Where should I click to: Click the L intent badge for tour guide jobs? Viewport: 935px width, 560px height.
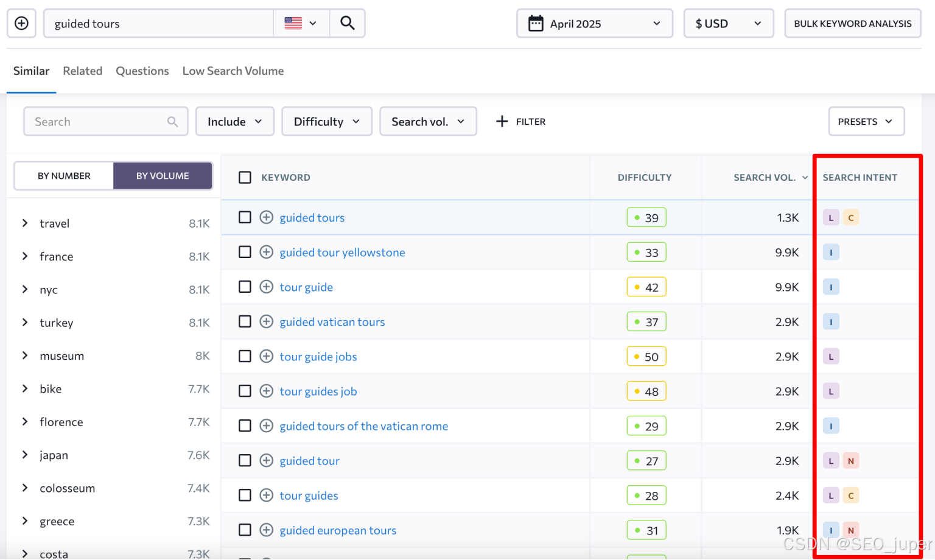coord(831,356)
